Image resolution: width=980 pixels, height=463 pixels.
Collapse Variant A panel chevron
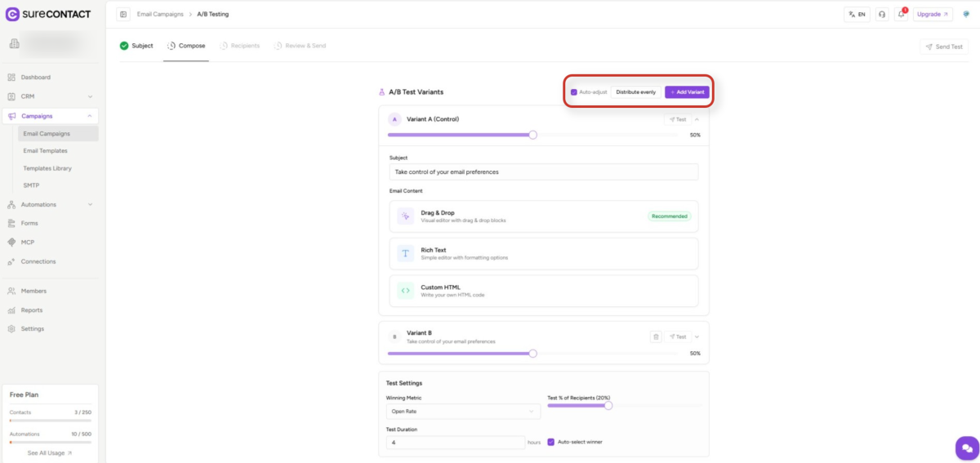coord(697,119)
